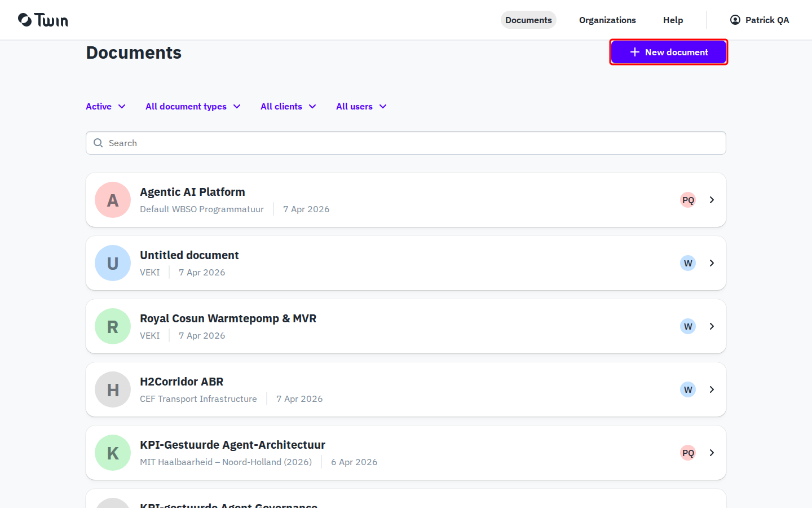This screenshot has height=508, width=812.
Task: Click the user profile icon beside Patrick QA
Action: (x=735, y=20)
